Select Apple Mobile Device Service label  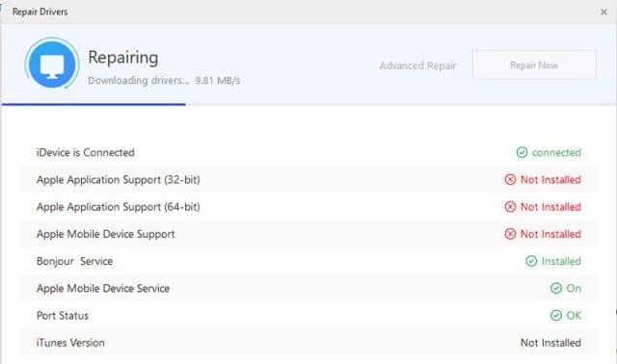coord(103,288)
